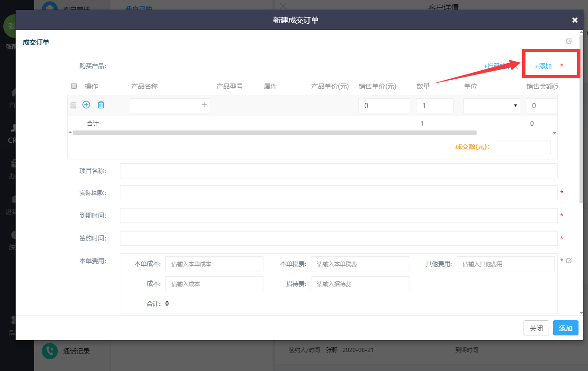Click the 关闭 button

point(536,328)
